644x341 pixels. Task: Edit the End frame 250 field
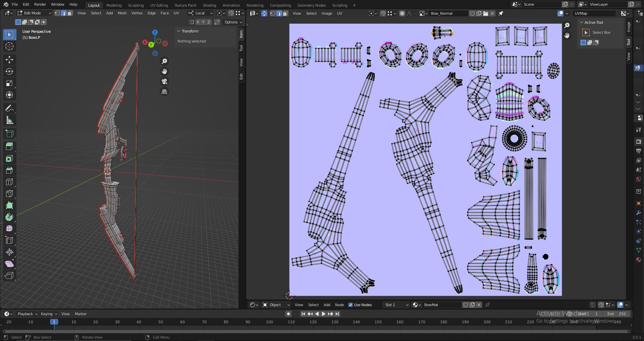coord(616,314)
